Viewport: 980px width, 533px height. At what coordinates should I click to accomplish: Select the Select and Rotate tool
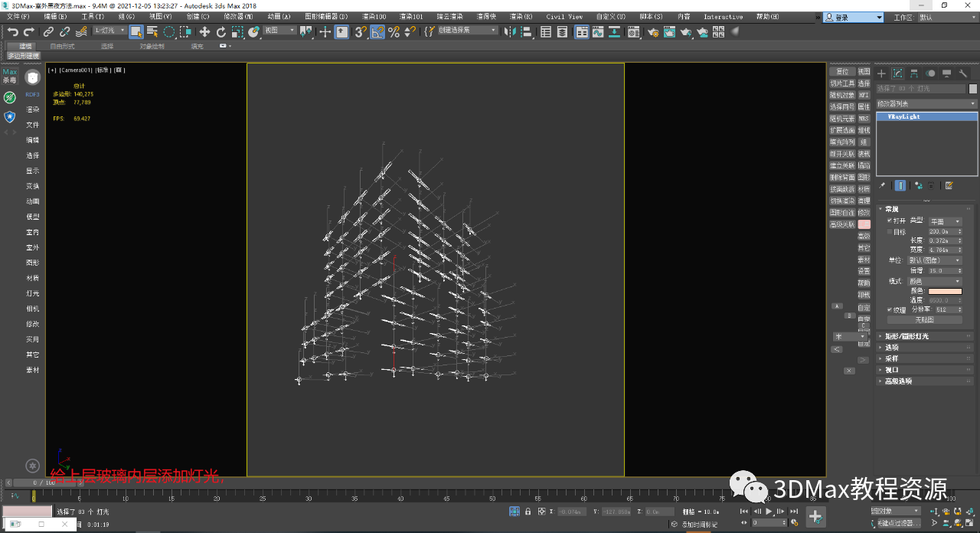click(221, 32)
